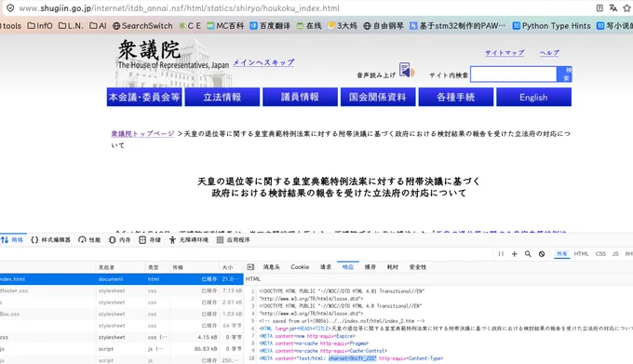Image resolution: width=633 pixels, height=364 pixels.
Task: Switch to 应用程序 devtools tab
Action: [234, 239]
